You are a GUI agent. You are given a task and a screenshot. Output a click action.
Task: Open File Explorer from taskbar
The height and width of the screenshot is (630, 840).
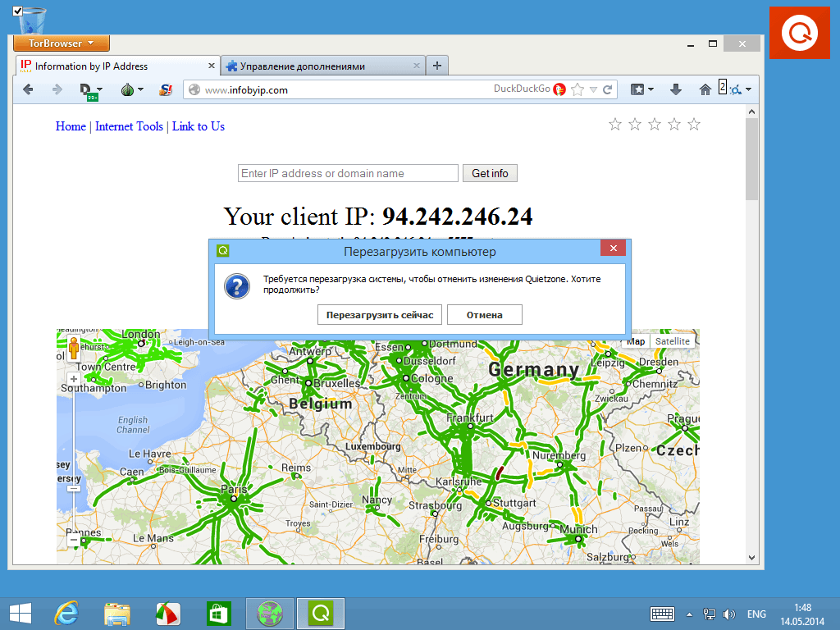coord(116,614)
